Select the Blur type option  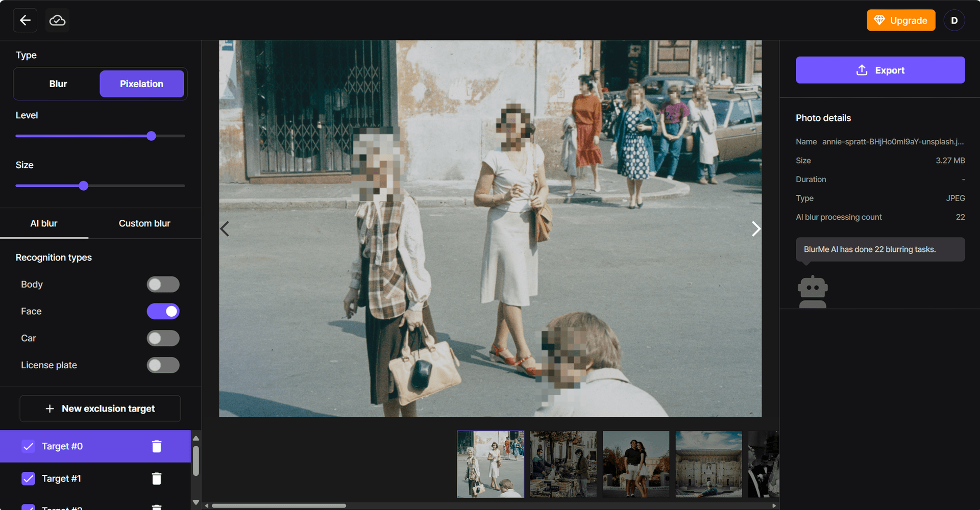pos(58,84)
